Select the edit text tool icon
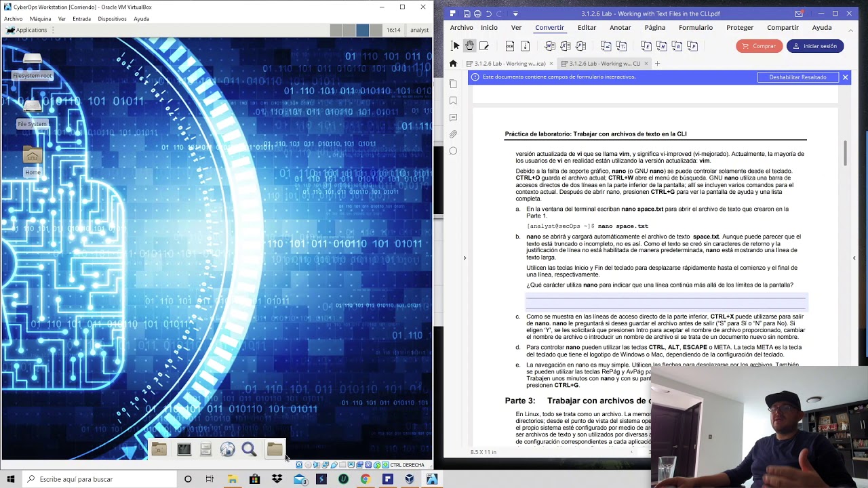 click(x=484, y=45)
